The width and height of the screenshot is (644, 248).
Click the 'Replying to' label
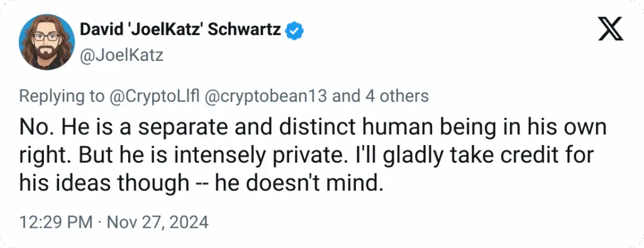pyautogui.click(x=62, y=97)
